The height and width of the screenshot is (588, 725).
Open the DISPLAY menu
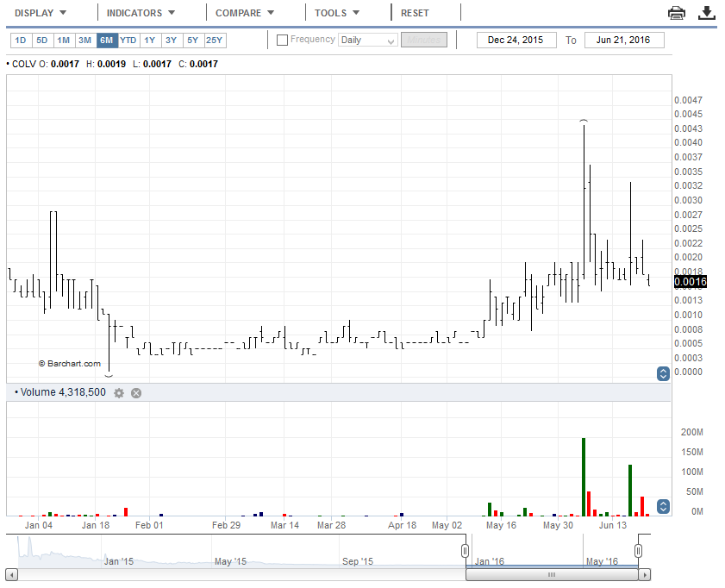(41, 13)
